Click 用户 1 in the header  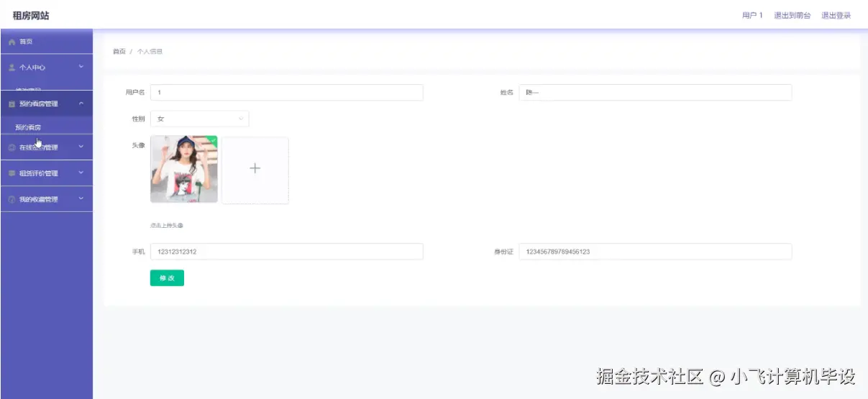click(752, 15)
